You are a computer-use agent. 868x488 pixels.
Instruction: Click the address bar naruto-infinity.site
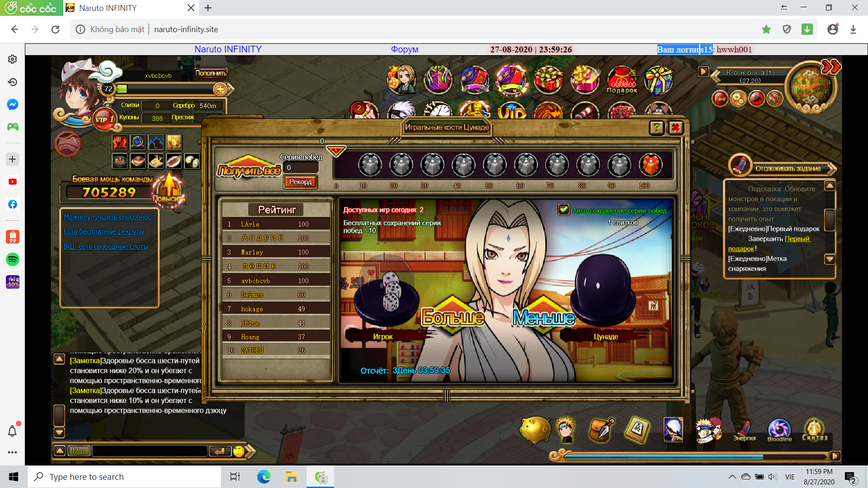point(186,29)
